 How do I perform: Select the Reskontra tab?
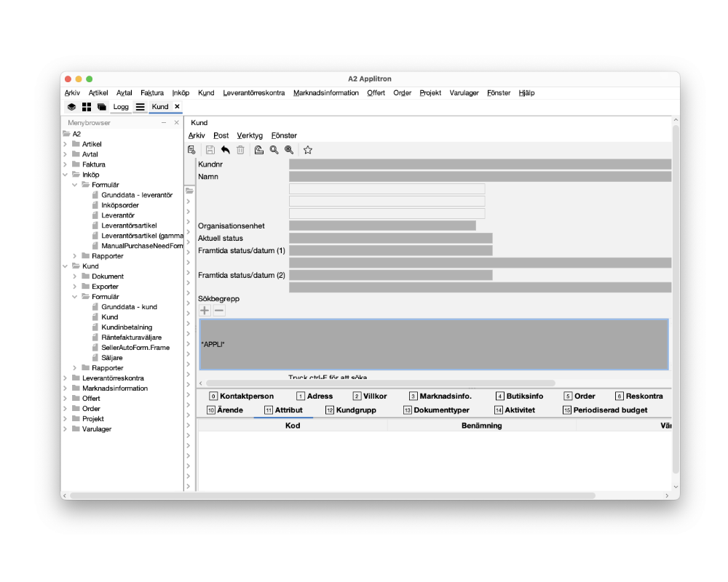[x=639, y=396]
